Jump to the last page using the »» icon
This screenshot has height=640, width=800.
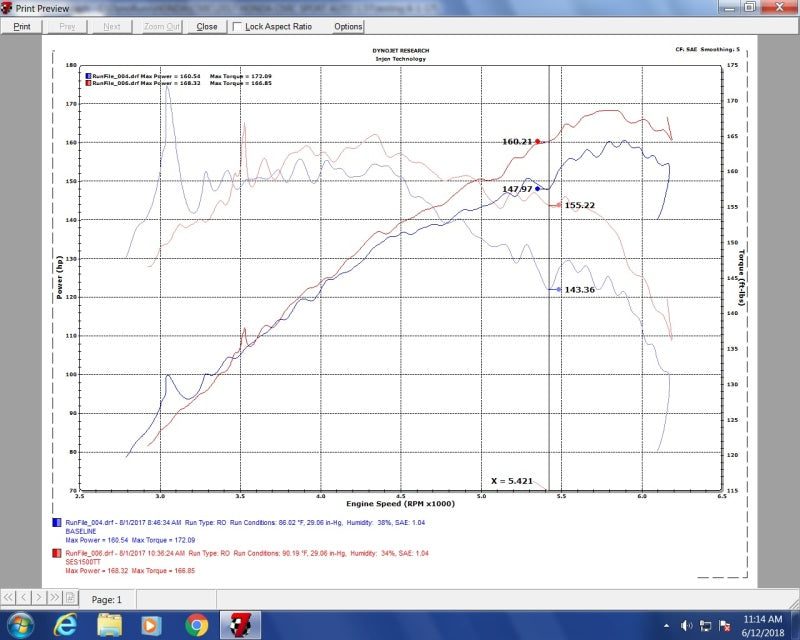coord(55,599)
